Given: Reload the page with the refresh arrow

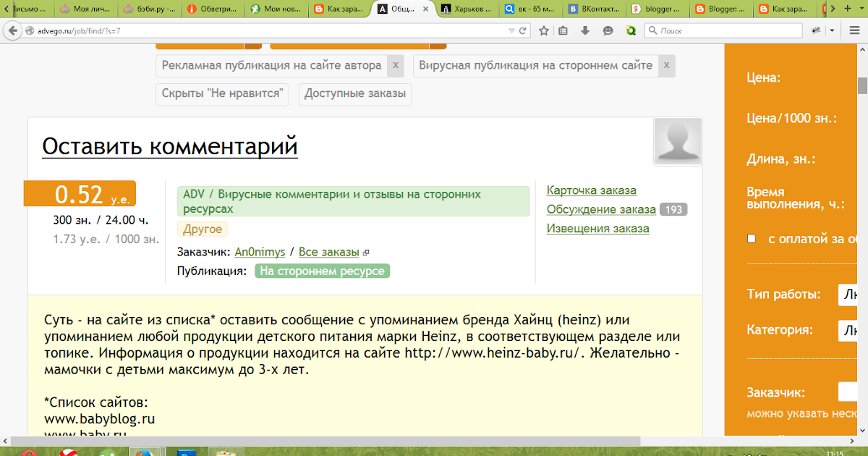Looking at the screenshot, I should point(524,31).
